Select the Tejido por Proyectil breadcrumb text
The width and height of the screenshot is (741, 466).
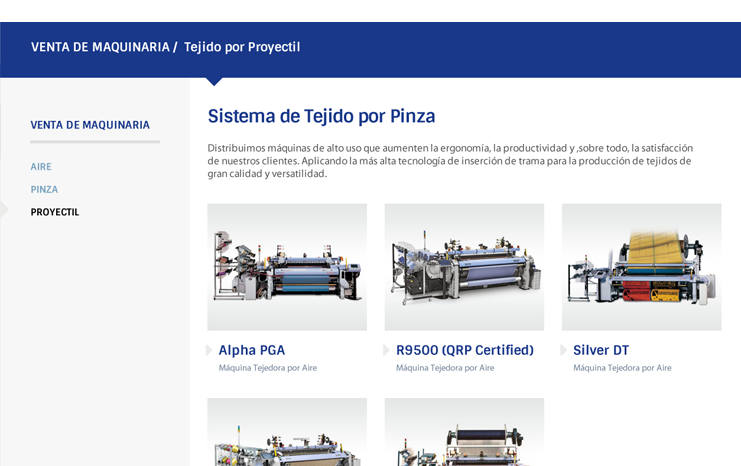(242, 47)
